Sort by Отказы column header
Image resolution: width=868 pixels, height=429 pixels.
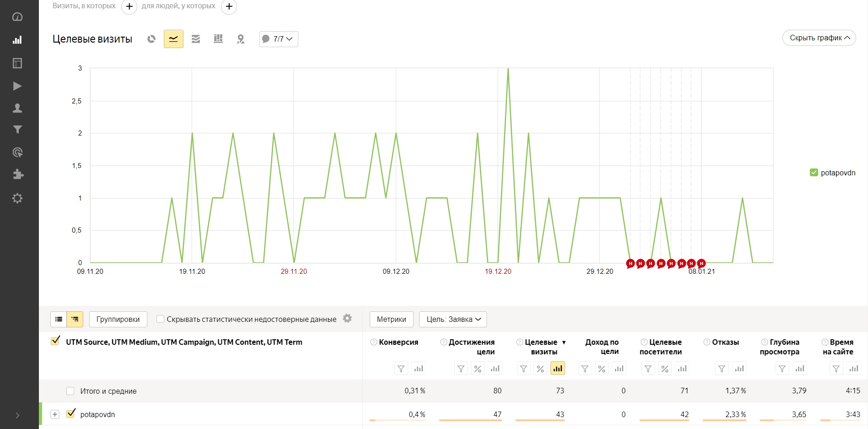point(725,342)
